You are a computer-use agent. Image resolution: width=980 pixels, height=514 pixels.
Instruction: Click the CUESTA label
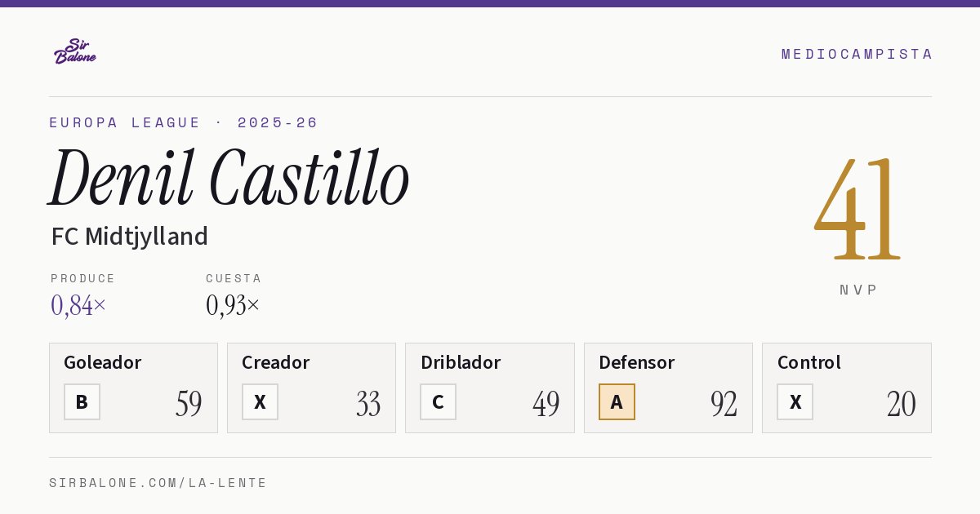pos(234,278)
